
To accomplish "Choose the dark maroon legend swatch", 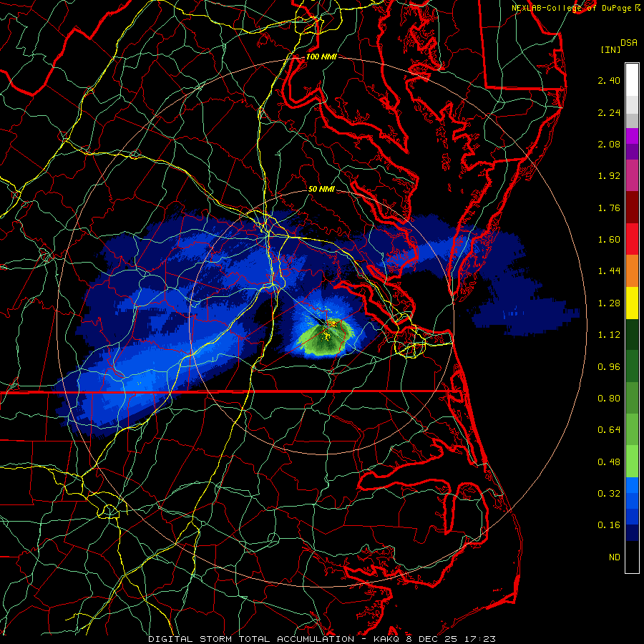I will (632, 207).
